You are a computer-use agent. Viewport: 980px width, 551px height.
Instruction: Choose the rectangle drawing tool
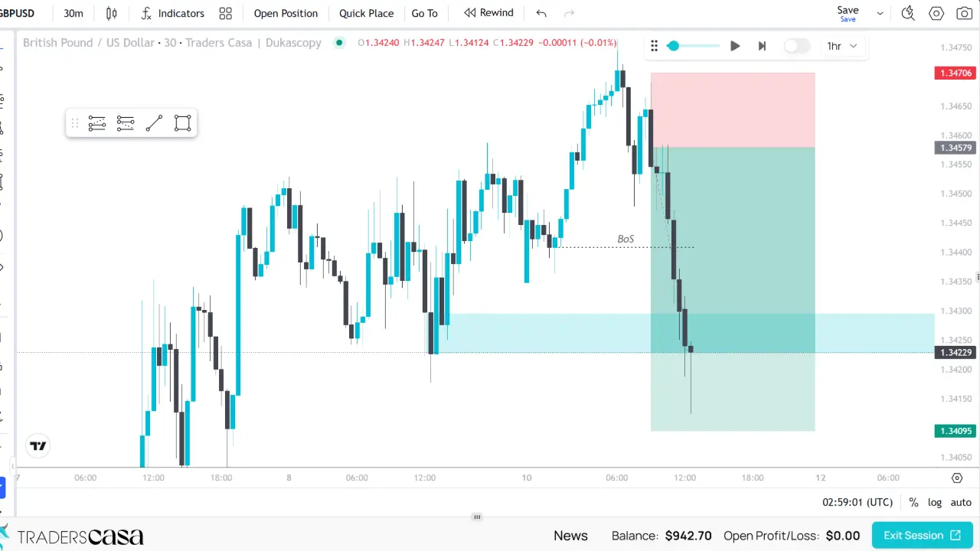(x=182, y=123)
